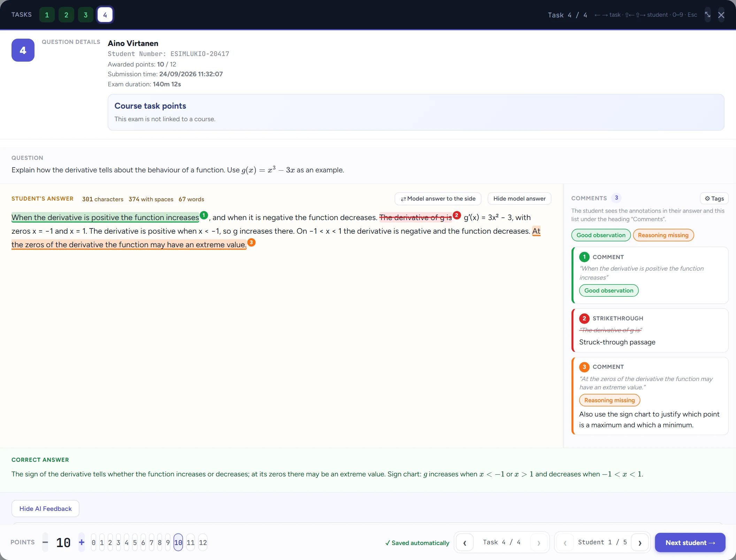This screenshot has width=736, height=560.
Task: Open comment 3 card about extreme value
Action: coord(650,396)
